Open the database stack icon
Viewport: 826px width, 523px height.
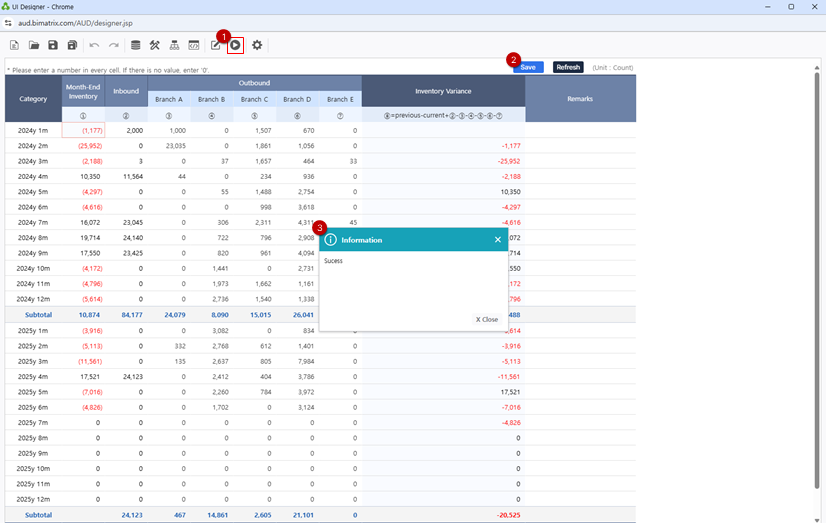pos(136,45)
